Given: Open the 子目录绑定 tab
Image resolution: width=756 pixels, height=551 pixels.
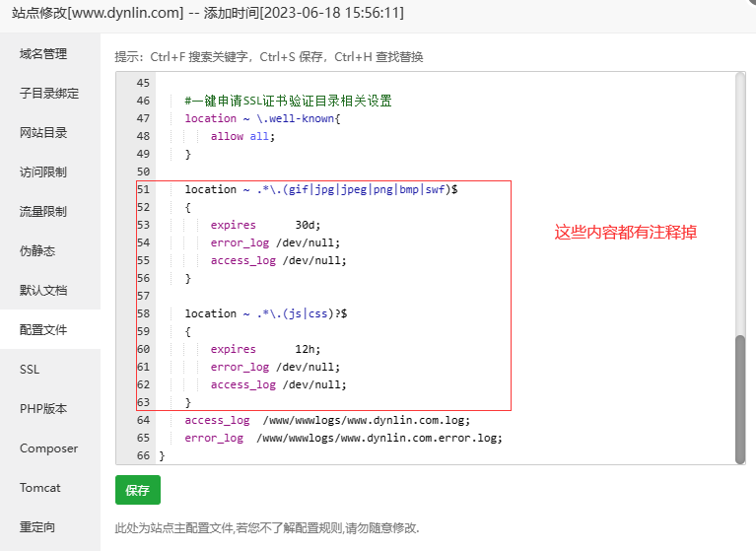Looking at the screenshot, I should click(x=49, y=93).
